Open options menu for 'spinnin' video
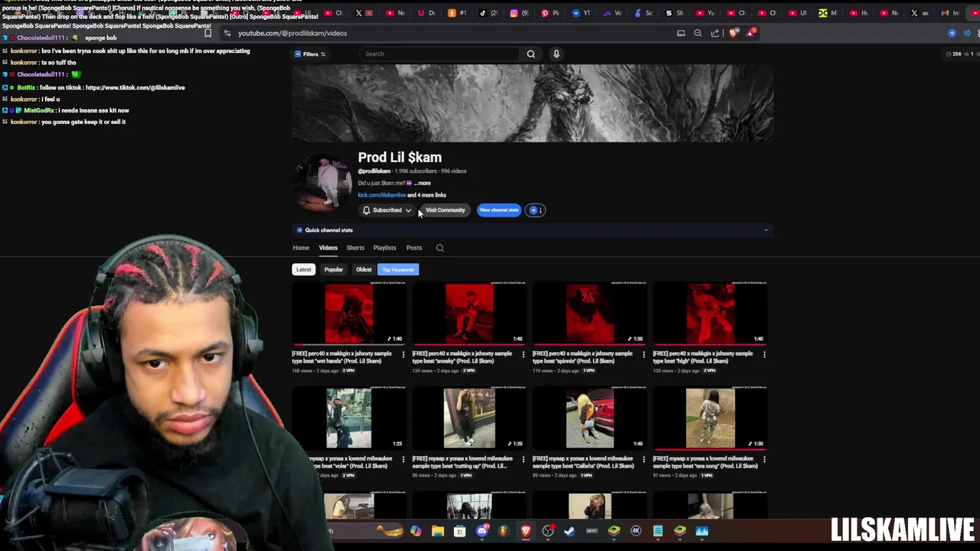Image resolution: width=980 pixels, height=551 pixels. pos(644,354)
